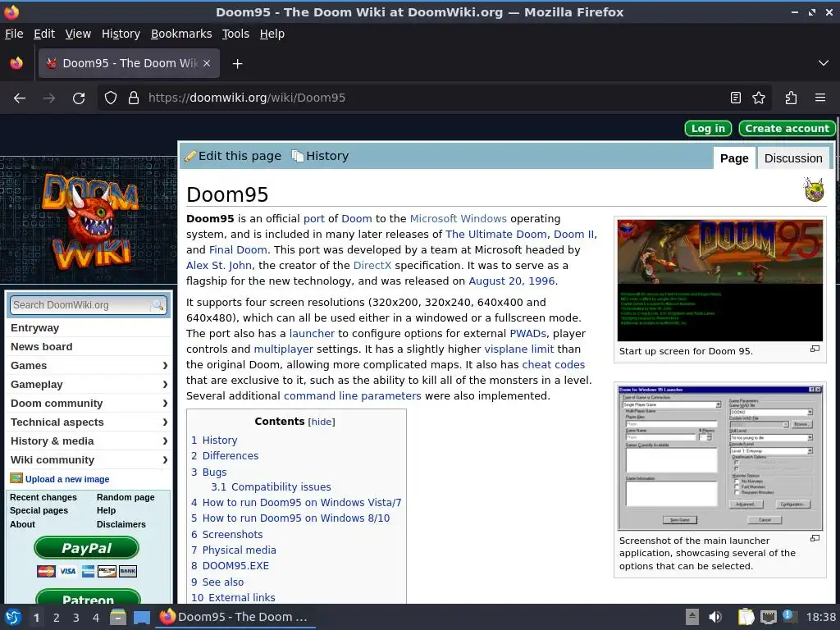
Task: Open the extensions puzzle icon
Action: point(792,98)
